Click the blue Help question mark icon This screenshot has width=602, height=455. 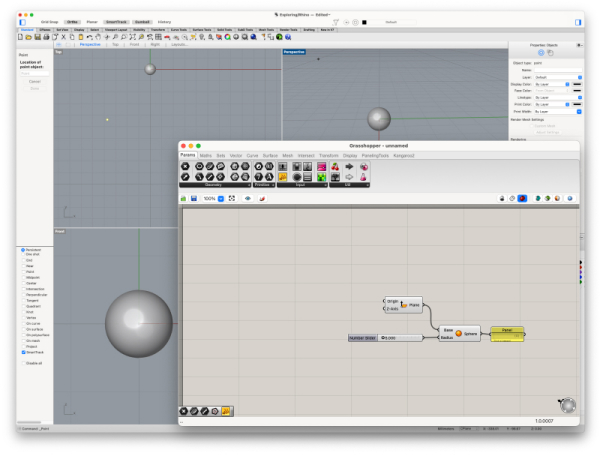(288, 37)
